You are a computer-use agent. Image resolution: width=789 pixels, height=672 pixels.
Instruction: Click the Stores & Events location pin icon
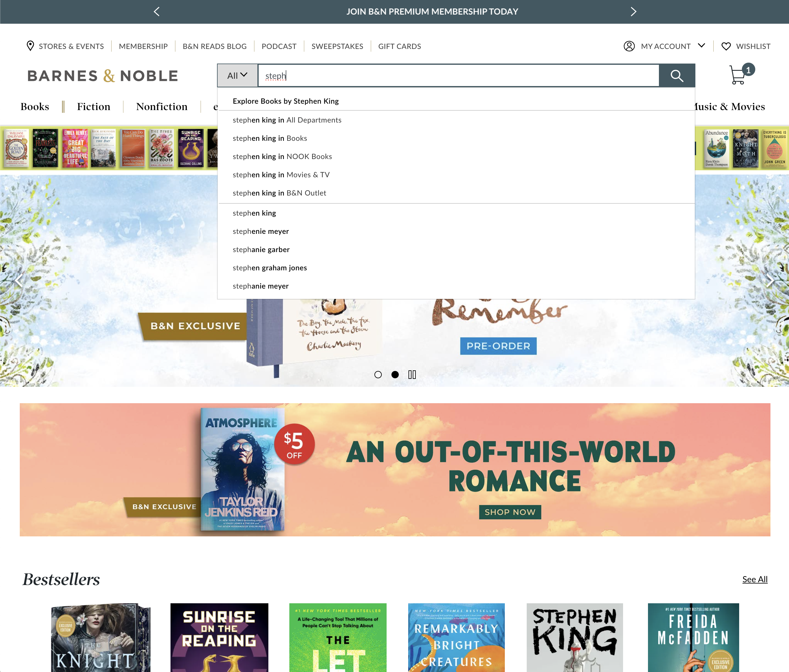pos(30,46)
